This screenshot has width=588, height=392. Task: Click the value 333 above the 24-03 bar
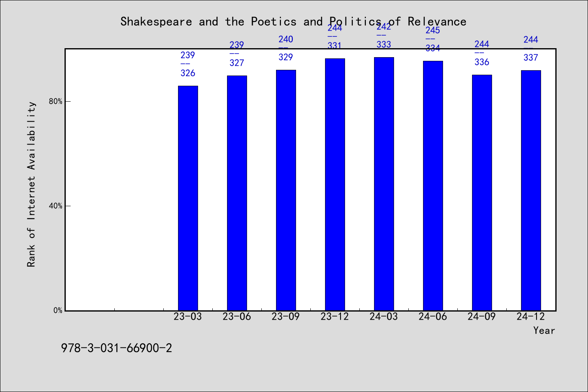pos(384,45)
